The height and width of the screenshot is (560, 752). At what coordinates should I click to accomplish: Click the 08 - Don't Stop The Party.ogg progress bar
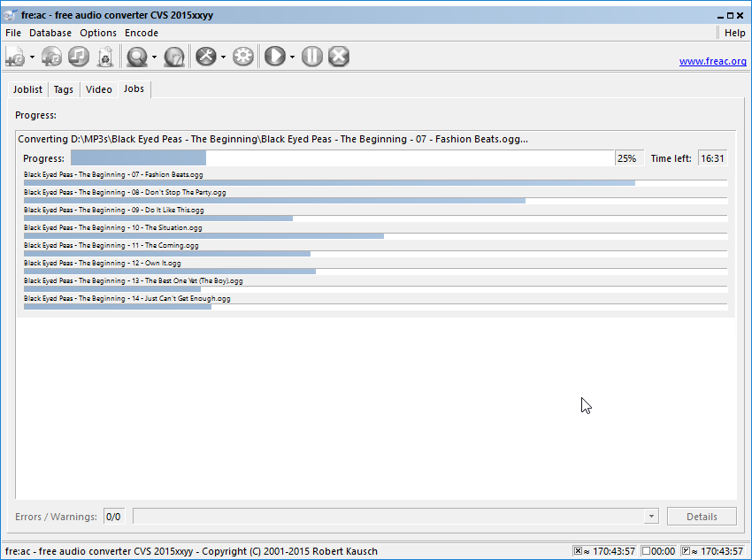tap(375, 201)
